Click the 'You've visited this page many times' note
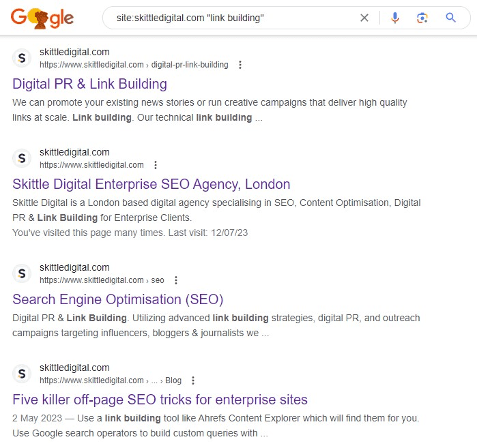The width and height of the screenshot is (477, 448). (x=130, y=233)
